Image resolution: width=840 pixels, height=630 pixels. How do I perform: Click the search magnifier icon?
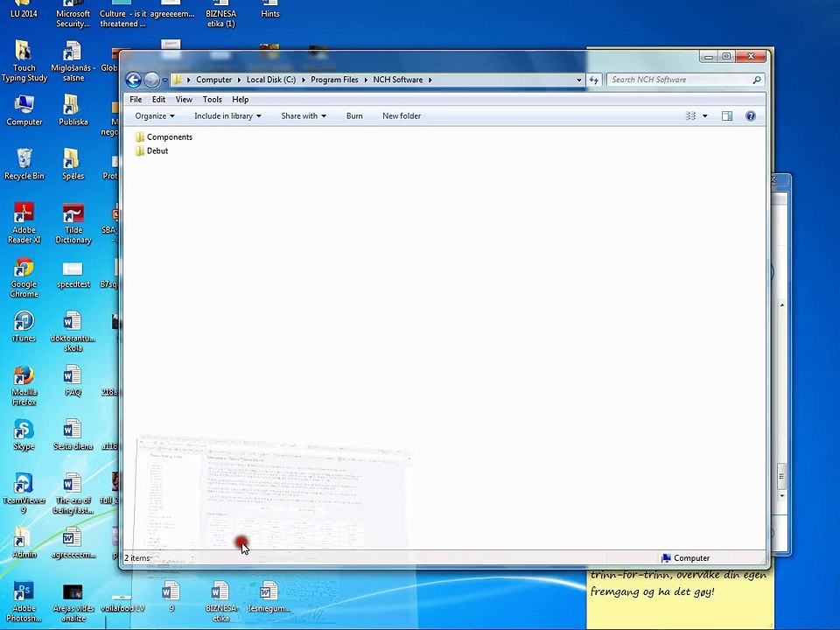(757, 80)
